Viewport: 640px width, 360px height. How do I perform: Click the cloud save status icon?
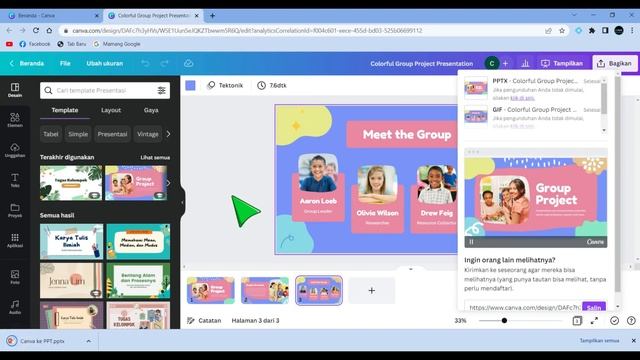[188, 63]
